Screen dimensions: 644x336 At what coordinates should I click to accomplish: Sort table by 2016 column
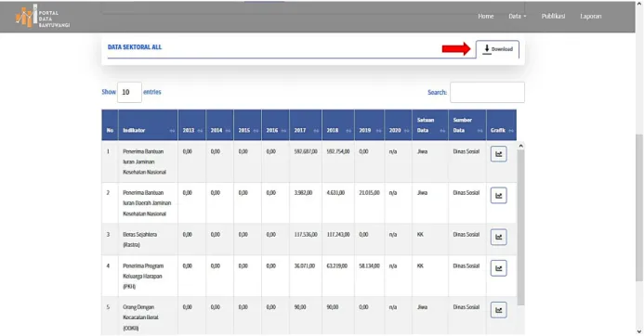[275, 125]
